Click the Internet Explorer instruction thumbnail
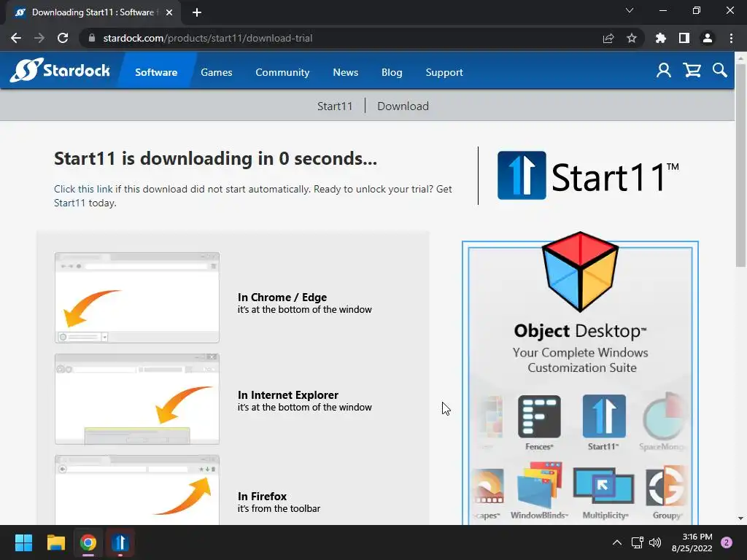Viewport: 747px width, 560px height. (x=137, y=399)
